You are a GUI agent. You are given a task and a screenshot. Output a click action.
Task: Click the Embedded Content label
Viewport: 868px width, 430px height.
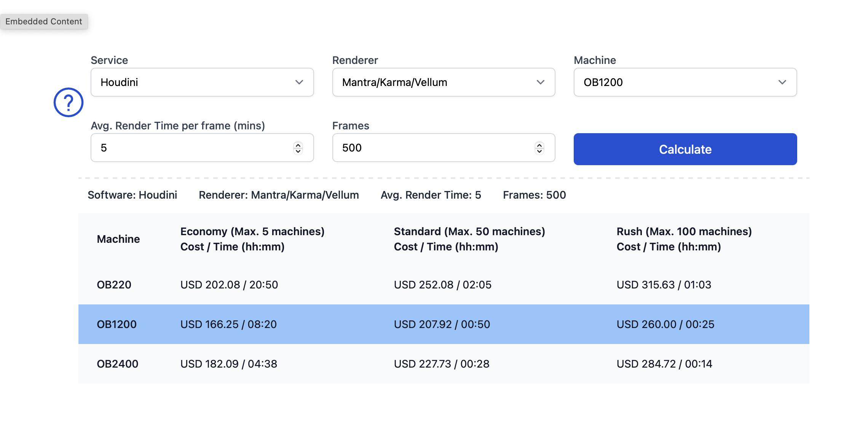[44, 21]
